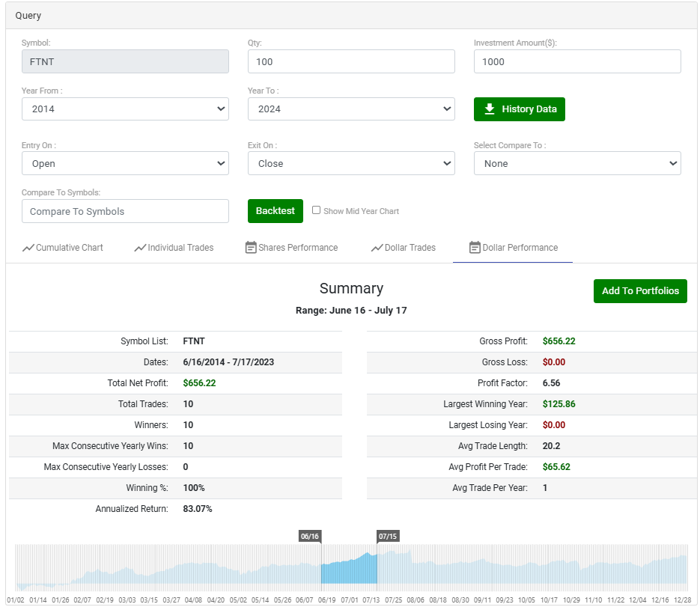
Task: Click the Range: June 16 - July 17 text
Action: pos(351,310)
